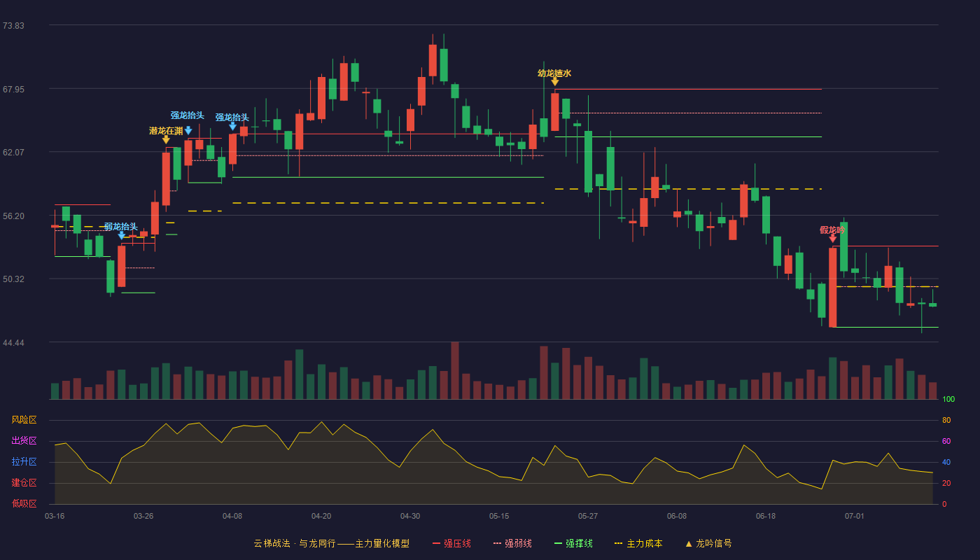Click the 幼龙嬉水 signal arrow
The image size is (980, 560).
(x=555, y=82)
